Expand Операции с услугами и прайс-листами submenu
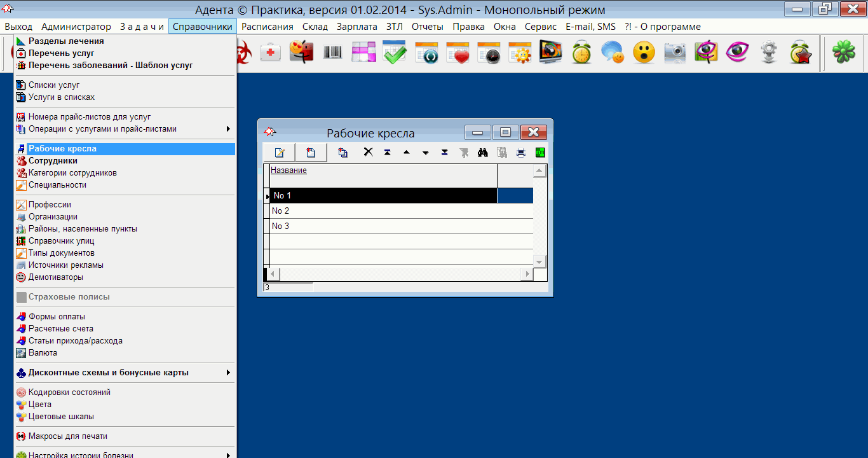Viewport: 868px width, 458px height. pos(228,129)
